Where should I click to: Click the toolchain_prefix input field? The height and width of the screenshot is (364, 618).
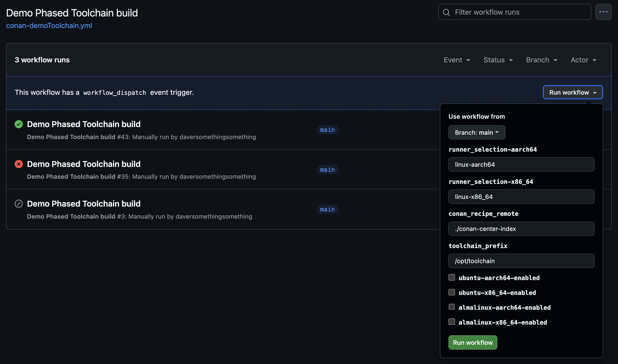(x=521, y=261)
